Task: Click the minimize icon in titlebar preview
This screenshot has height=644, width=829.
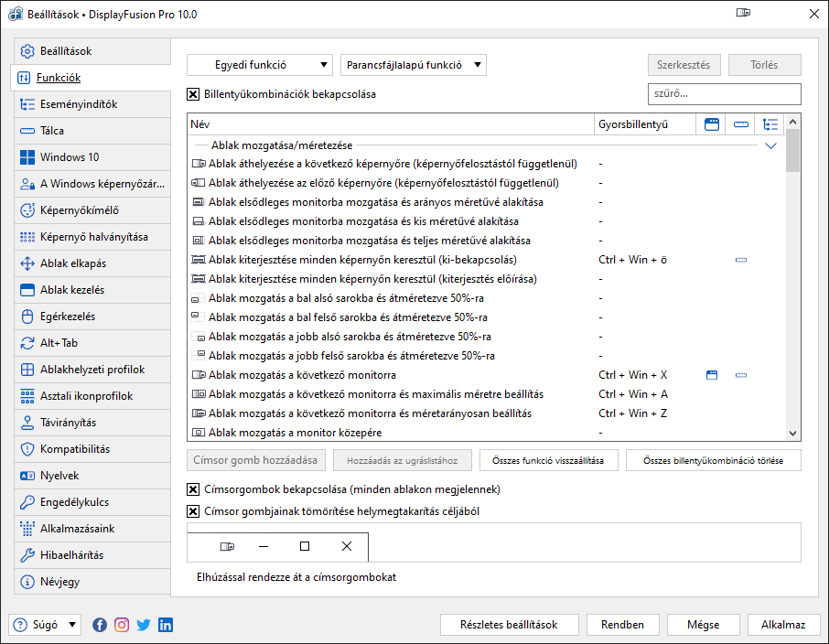Action: tap(264, 546)
